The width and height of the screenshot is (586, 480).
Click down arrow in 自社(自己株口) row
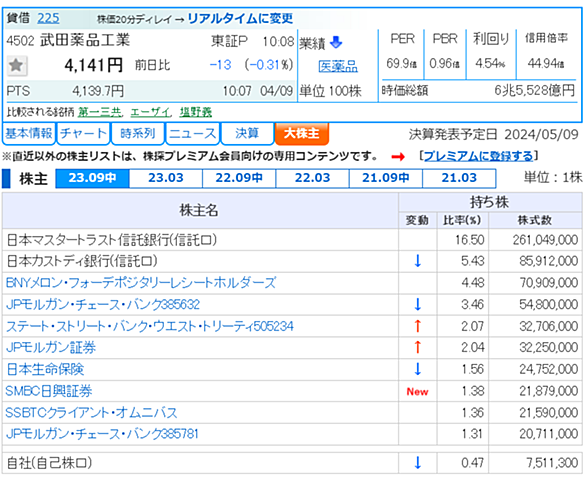[x=417, y=463]
